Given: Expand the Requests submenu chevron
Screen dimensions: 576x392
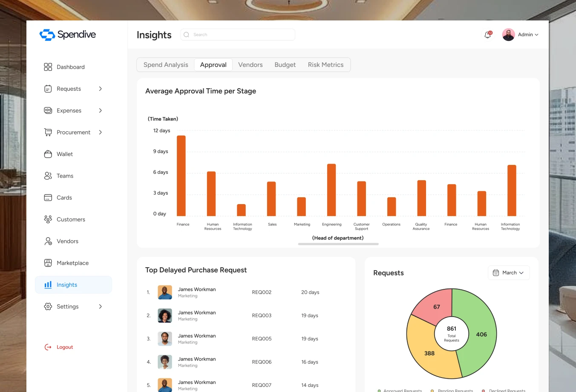Looking at the screenshot, I should pos(101,89).
